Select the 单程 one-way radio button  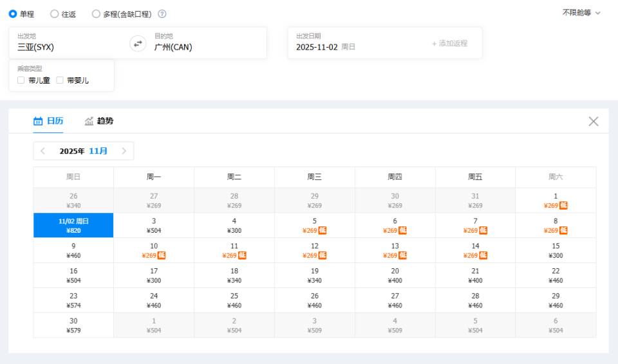(13, 14)
